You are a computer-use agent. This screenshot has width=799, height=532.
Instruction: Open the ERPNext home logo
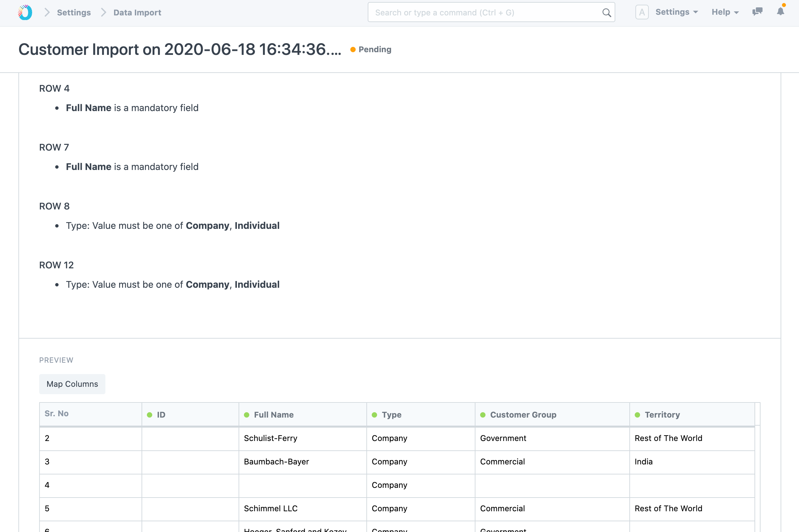pos(25,13)
